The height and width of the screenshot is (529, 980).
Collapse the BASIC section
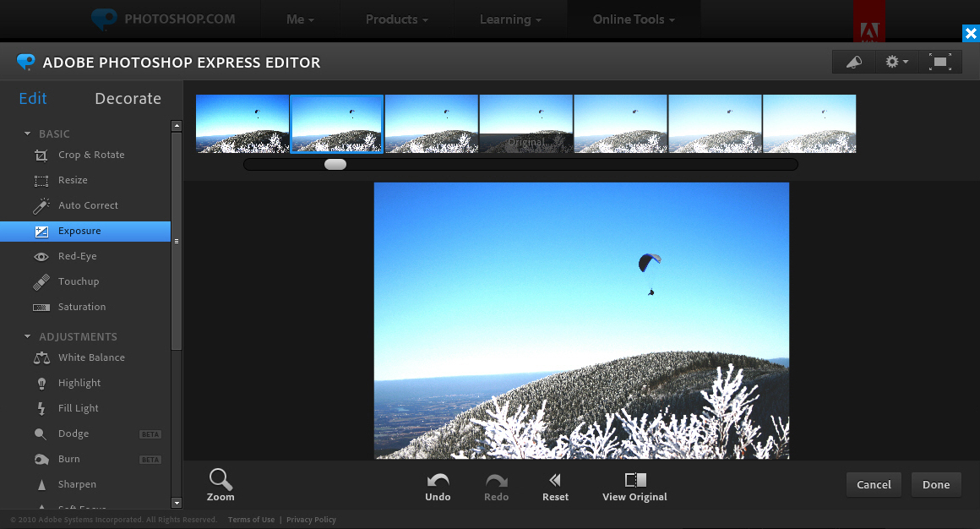[x=28, y=134]
